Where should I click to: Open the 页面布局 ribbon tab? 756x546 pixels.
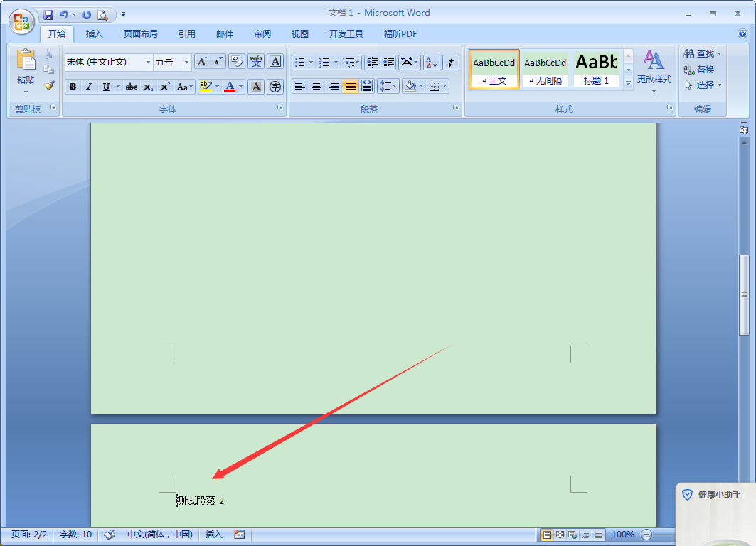point(140,33)
